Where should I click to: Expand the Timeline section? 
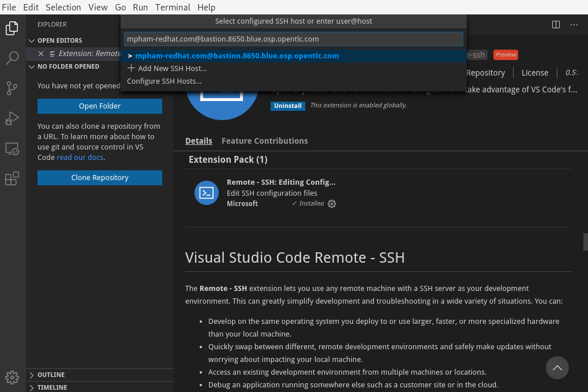[32, 387]
